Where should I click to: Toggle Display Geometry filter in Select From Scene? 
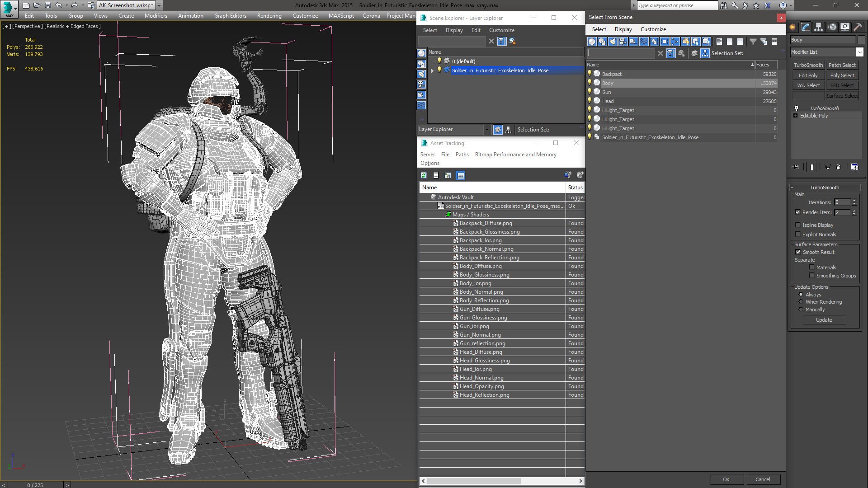(x=592, y=42)
